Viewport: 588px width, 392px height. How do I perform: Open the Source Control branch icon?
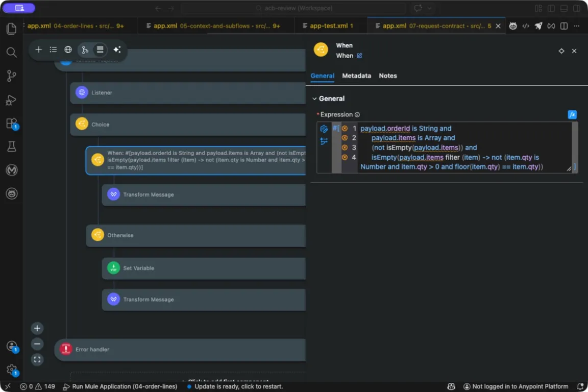tap(12, 76)
